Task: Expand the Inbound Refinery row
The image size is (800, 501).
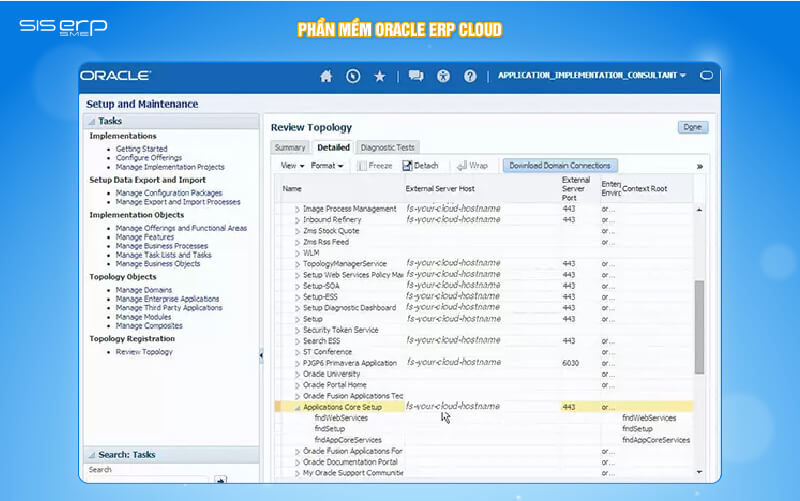Action: pos(297,220)
